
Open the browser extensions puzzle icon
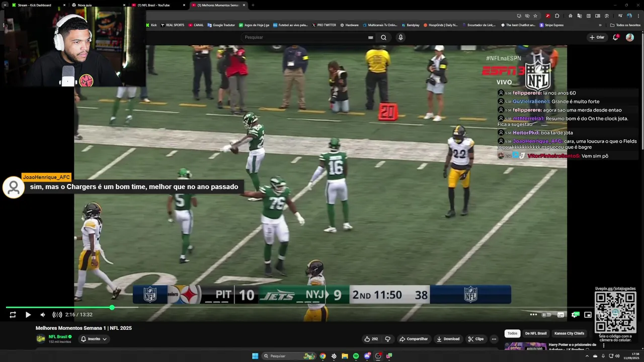557,16
